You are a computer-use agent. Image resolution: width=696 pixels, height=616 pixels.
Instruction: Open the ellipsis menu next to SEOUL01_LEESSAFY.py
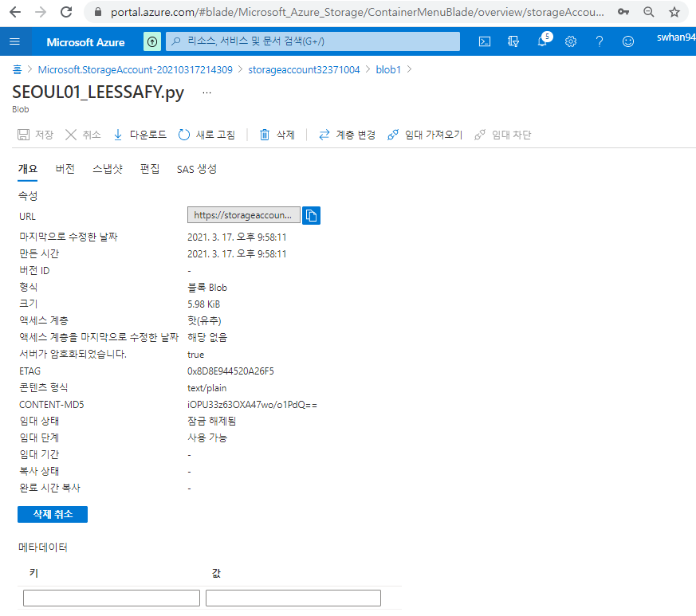206,92
